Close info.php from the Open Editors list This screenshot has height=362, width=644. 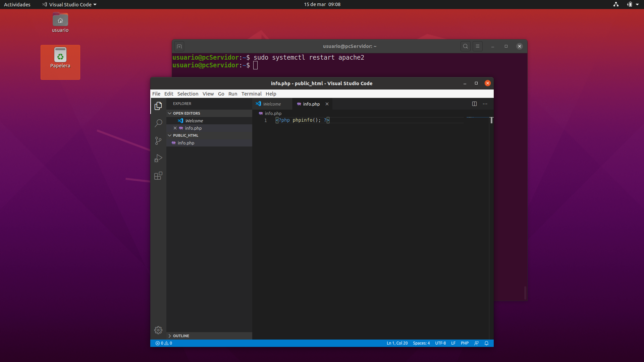(x=175, y=128)
